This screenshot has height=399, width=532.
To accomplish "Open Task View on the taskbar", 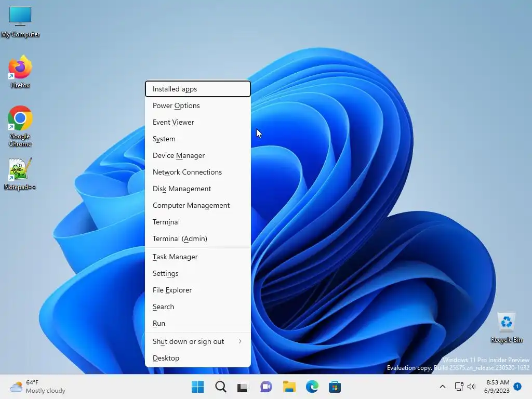I will click(243, 387).
